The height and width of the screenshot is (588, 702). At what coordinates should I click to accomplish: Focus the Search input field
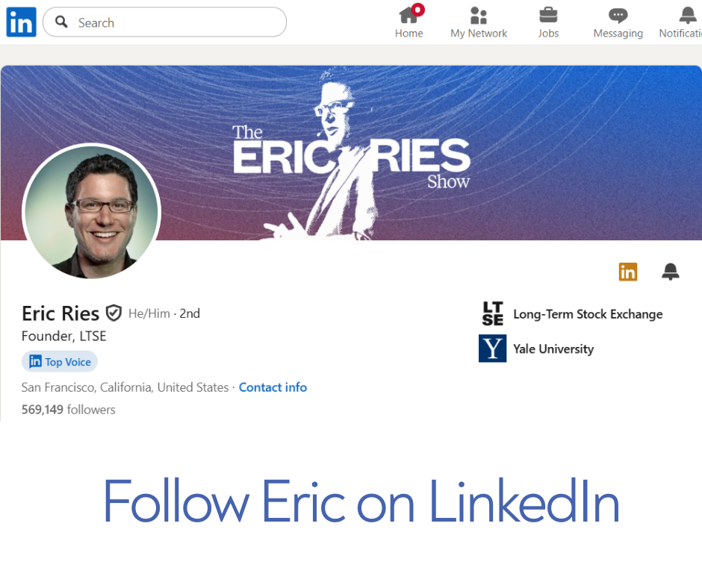tap(164, 22)
